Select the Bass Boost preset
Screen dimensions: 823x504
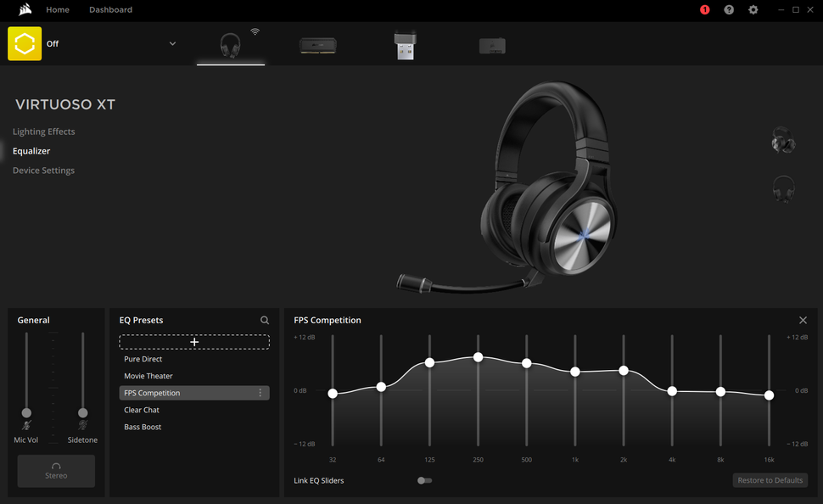(x=143, y=427)
